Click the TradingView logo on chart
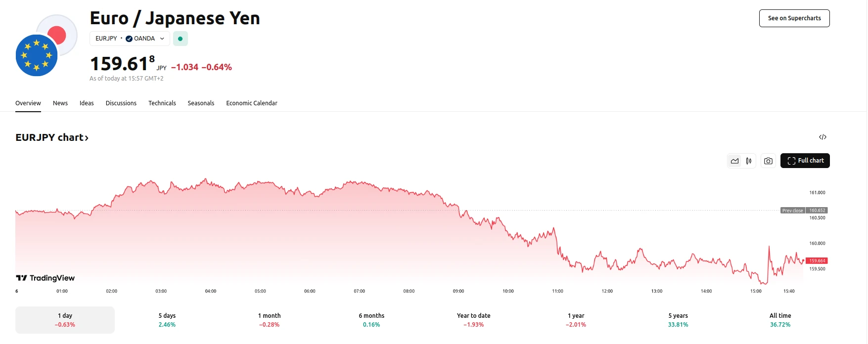The width and height of the screenshot is (868, 344). [46, 278]
